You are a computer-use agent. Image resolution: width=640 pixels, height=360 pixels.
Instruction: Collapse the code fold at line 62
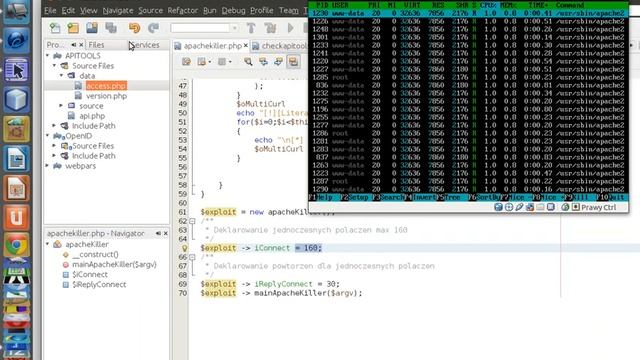pyautogui.click(x=192, y=221)
